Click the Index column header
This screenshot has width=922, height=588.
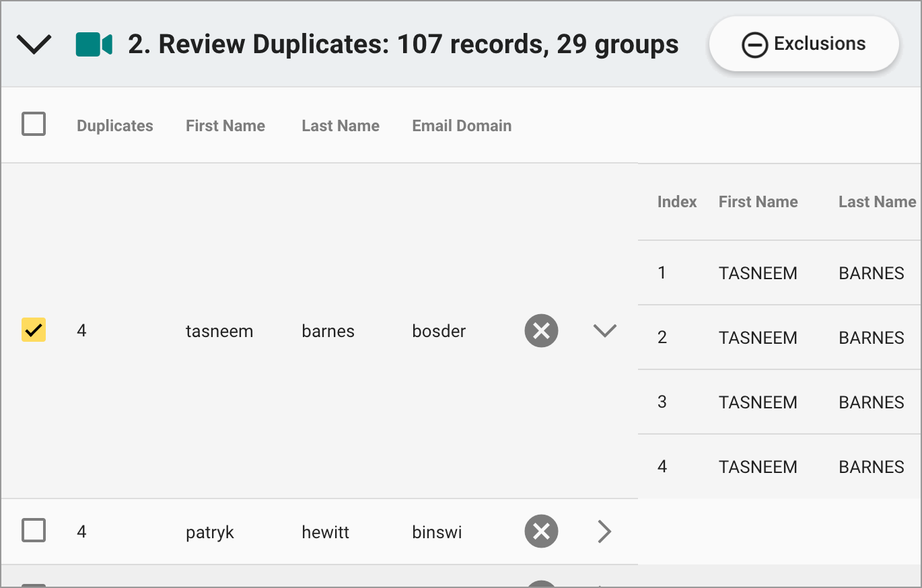(x=677, y=202)
